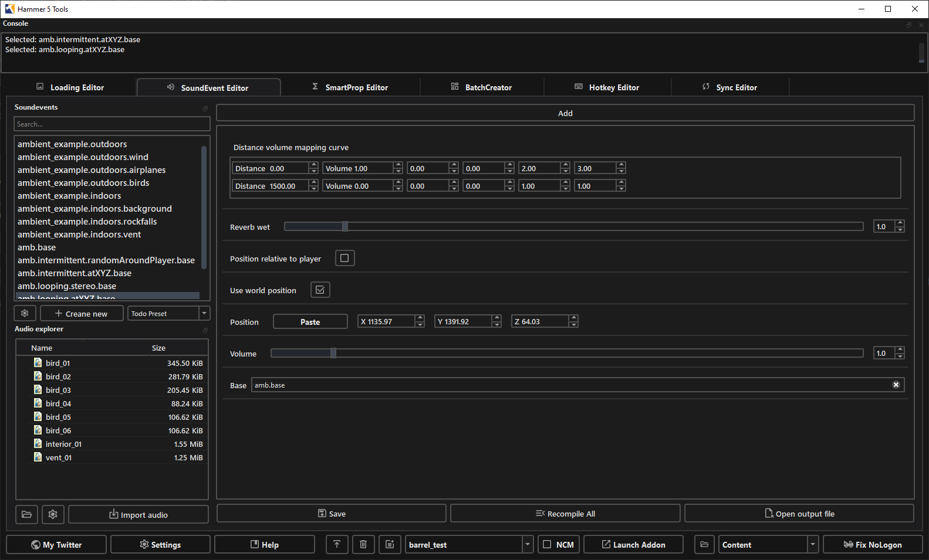929x560 pixels.
Task: Click the Base amb.base input field
Action: [x=578, y=385]
